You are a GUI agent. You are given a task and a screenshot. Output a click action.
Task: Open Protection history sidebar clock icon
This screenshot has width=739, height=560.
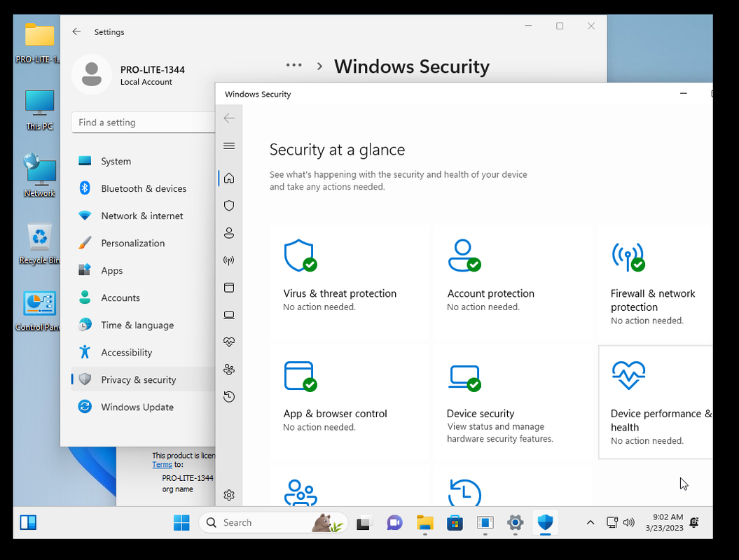(229, 397)
